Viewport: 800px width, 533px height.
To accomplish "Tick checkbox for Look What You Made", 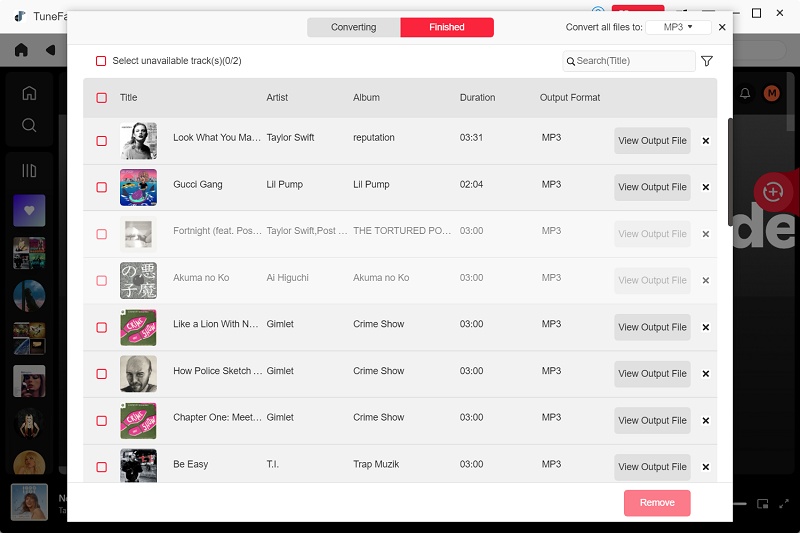I will [101, 141].
